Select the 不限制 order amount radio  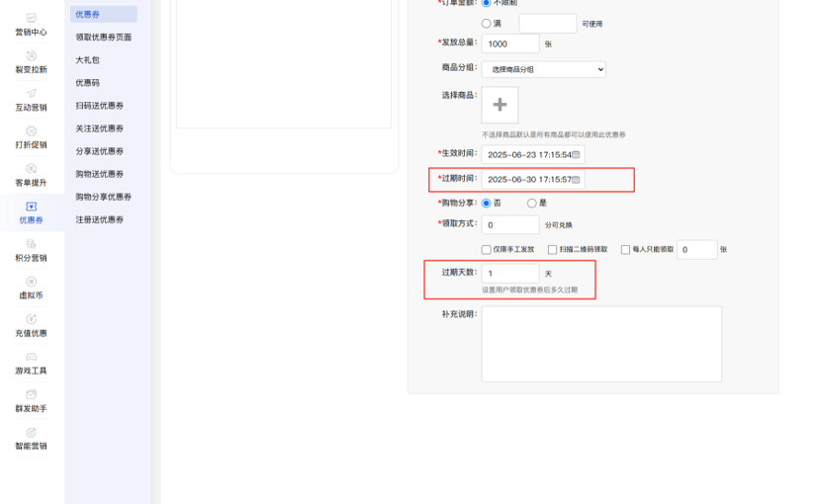(487, 3)
